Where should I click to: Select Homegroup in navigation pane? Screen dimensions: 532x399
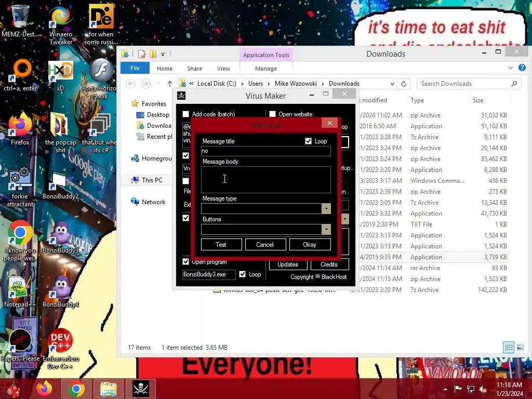coord(152,158)
